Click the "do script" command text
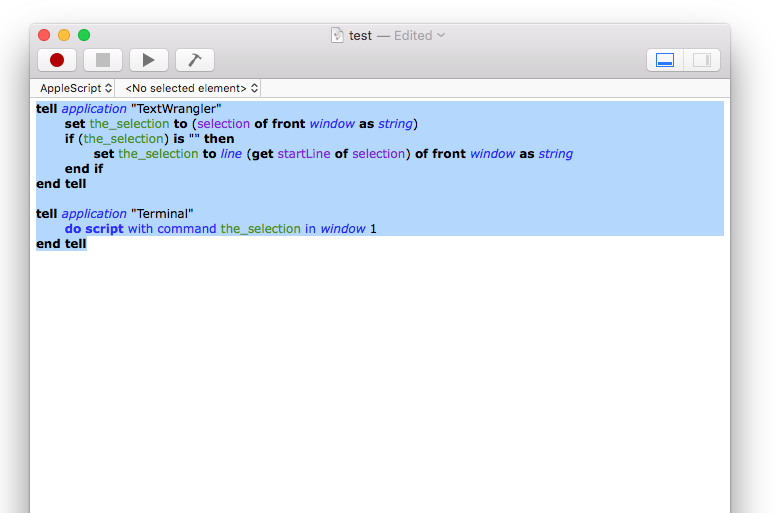The height and width of the screenshot is (513, 776). [x=94, y=229]
